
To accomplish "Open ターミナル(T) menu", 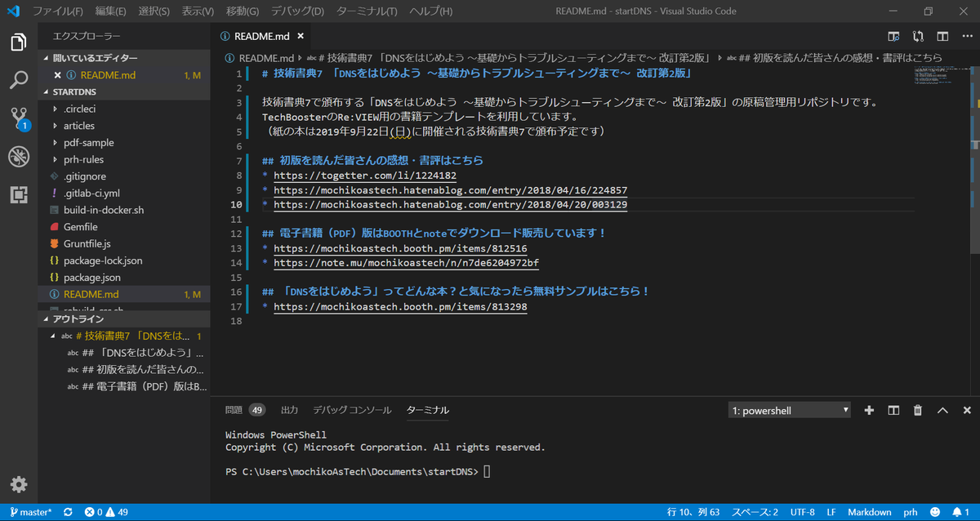I will (x=367, y=11).
